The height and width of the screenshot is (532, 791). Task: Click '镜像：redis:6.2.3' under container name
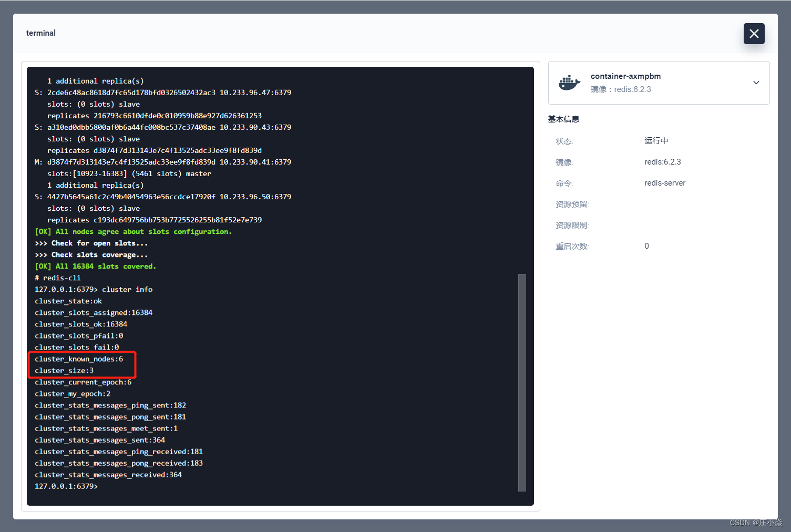(621, 89)
